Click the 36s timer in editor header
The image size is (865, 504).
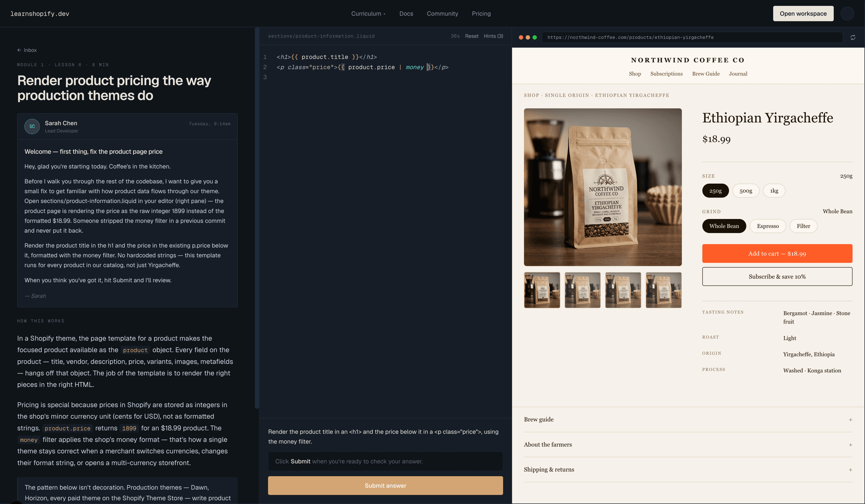coord(455,36)
